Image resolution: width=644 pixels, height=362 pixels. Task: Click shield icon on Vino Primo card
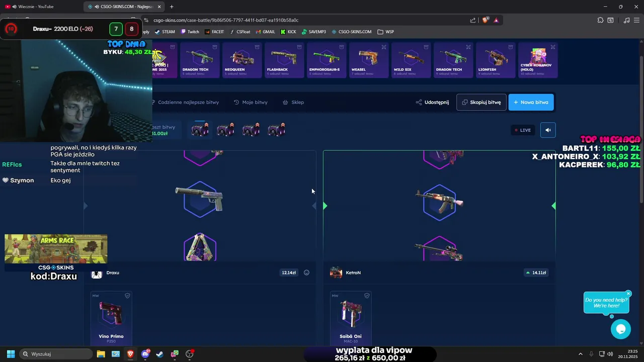[x=127, y=296]
